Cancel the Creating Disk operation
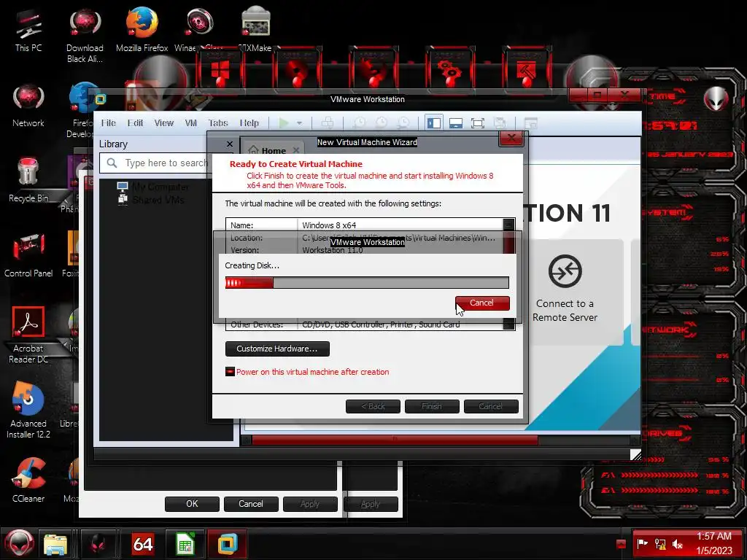 click(482, 303)
